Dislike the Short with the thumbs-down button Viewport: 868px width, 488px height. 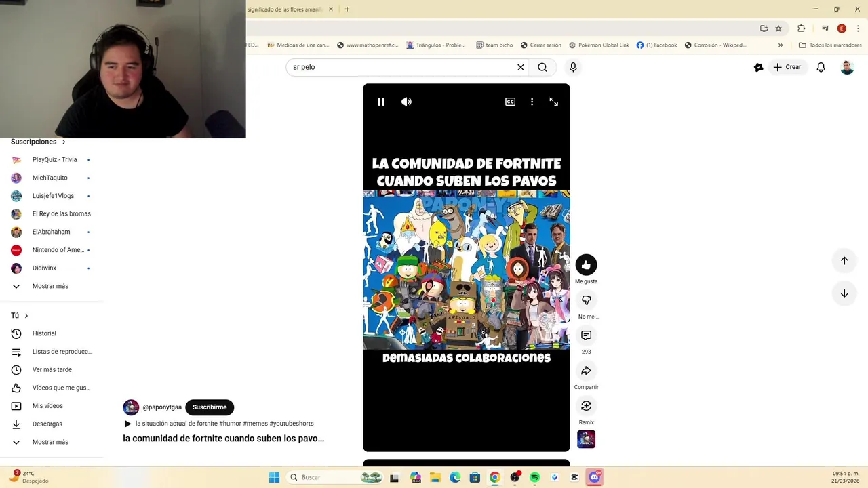point(587,300)
